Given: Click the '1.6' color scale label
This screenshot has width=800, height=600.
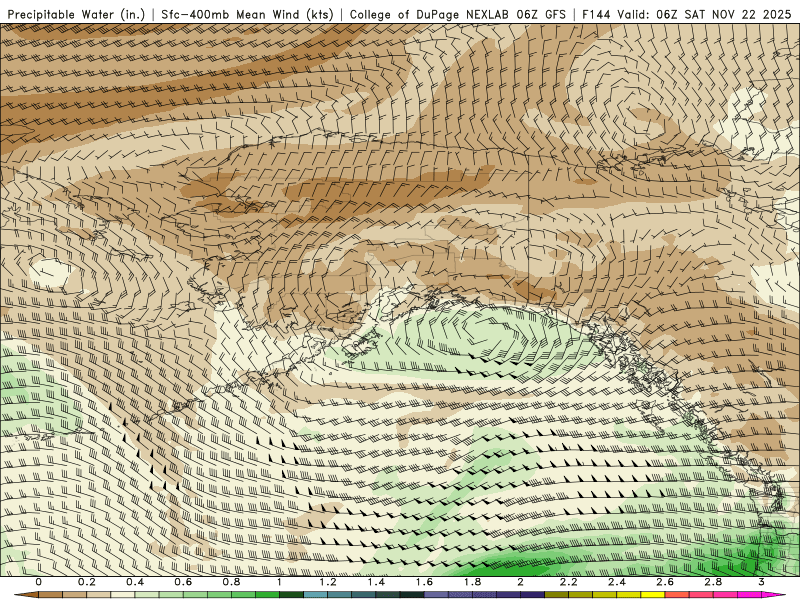Looking at the screenshot, I should (x=424, y=582).
